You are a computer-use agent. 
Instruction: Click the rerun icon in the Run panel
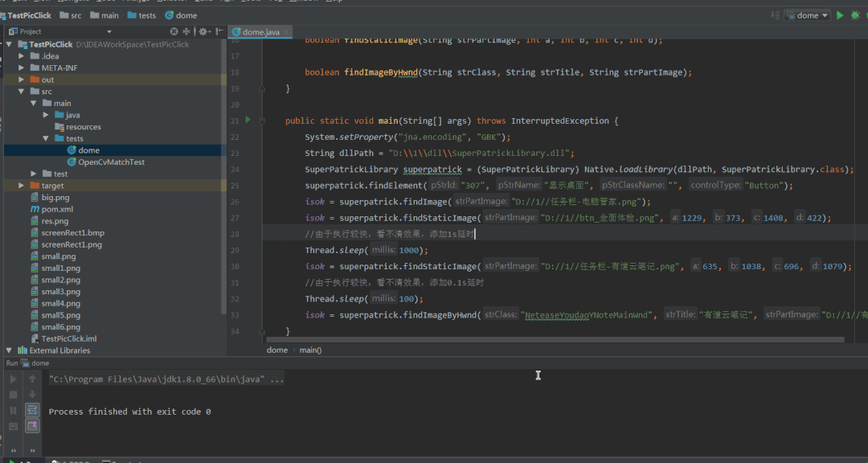coord(14,379)
